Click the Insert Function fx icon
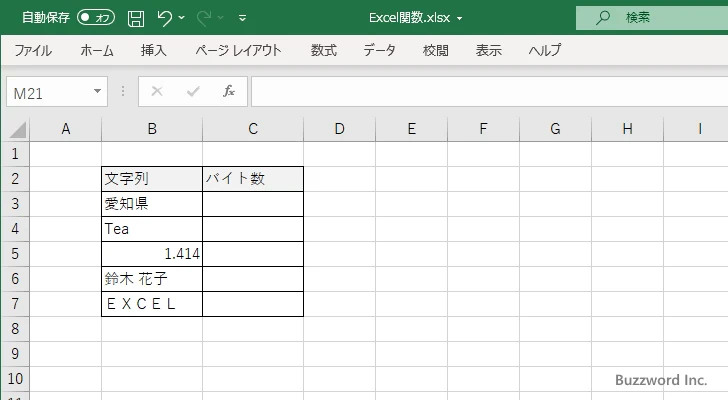Viewport: 728px width, 400px height. tap(229, 91)
